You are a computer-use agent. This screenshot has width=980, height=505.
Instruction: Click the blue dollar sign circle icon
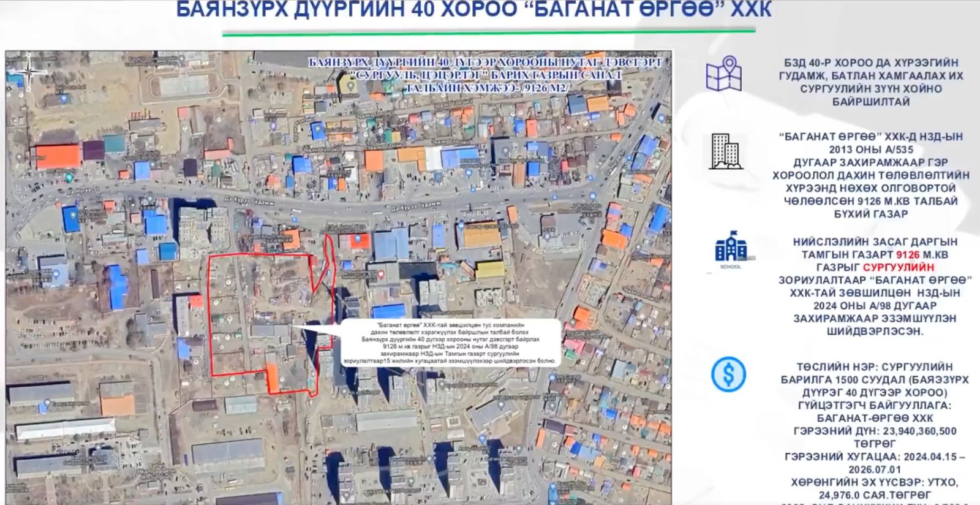[728, 374]
